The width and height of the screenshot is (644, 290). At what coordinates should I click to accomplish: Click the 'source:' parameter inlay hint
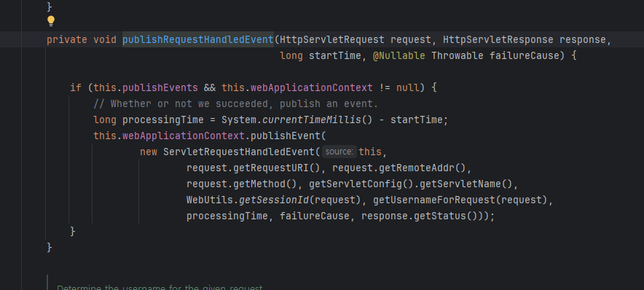pos(339,152)
